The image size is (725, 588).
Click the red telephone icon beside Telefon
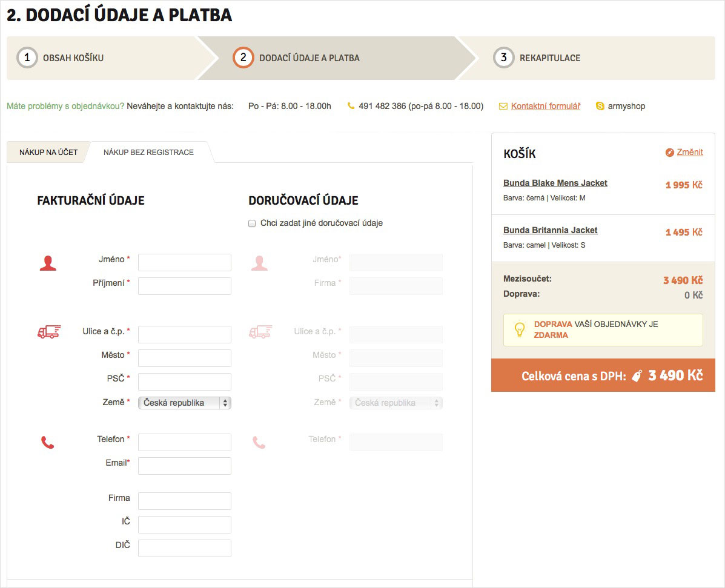tap(47, 443)
